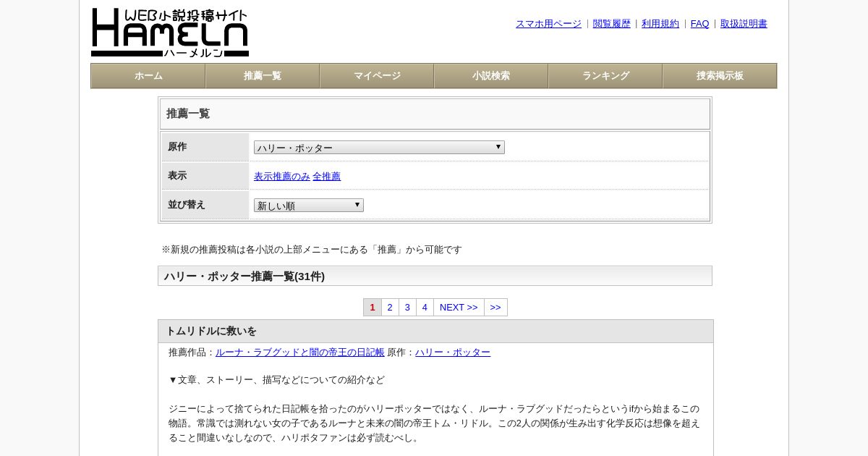This screenshot has width=868, height=456.
Task: Click the ハリー・ポッター推薦一覧(31件) heading
Action: click(x=244, y=276)
